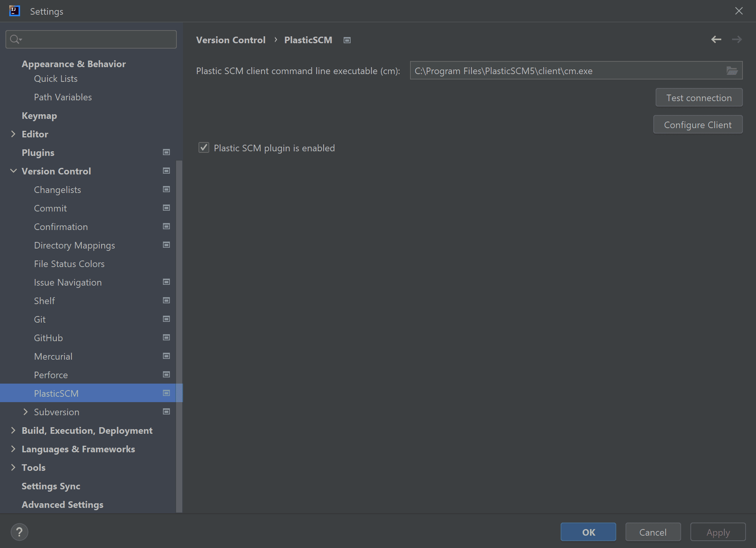The image size is (756, 548).
Task: Click the browse folder icon for cm.exe path
Action: [732, 71]
